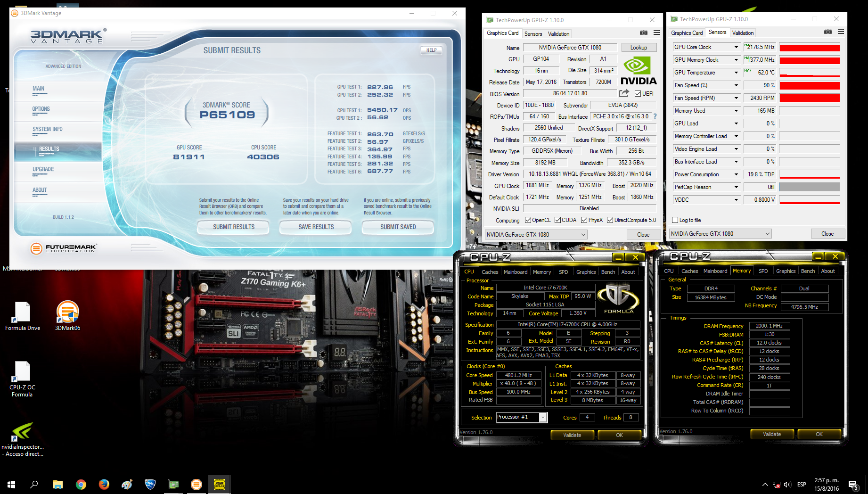This screenshot has height=494, width=868.
Task: Open CPU-Z OC Formula desktop shortcut
Action: click(22, 379)
